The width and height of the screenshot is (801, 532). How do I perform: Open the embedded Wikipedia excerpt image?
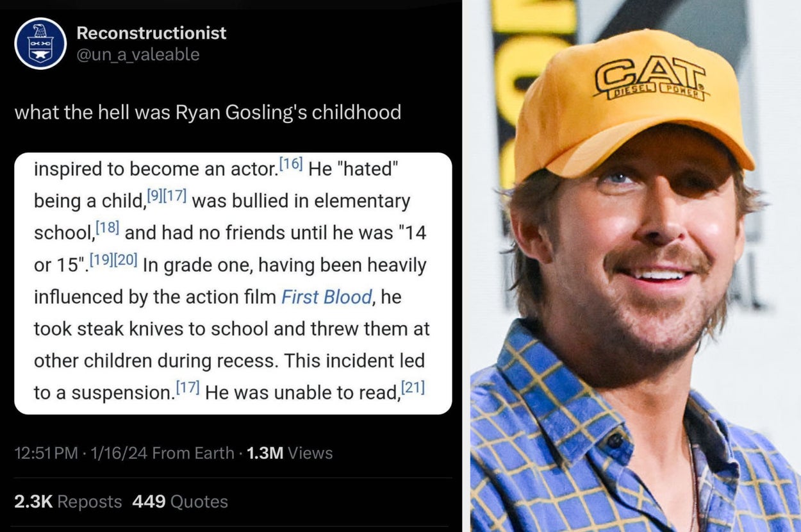click(233, 283)
